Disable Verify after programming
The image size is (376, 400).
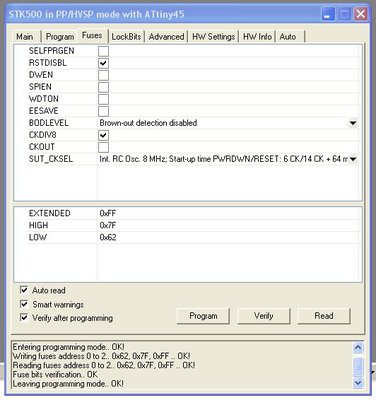[x=24, y=318]
